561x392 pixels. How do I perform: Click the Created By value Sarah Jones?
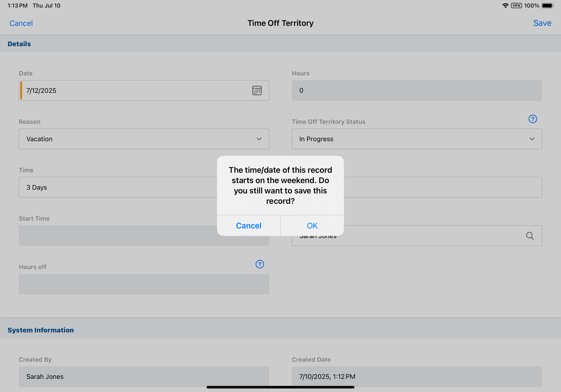45,376
